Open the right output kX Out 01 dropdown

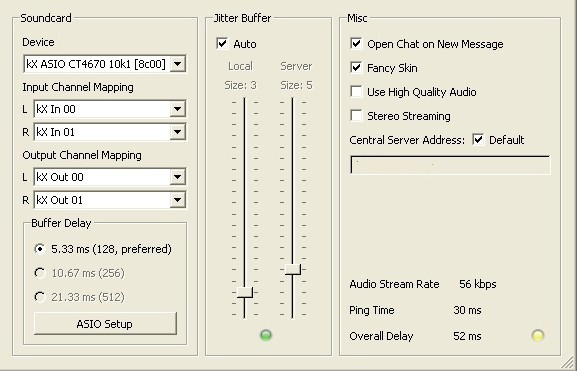pyautogui.click(x=110, y=200)
